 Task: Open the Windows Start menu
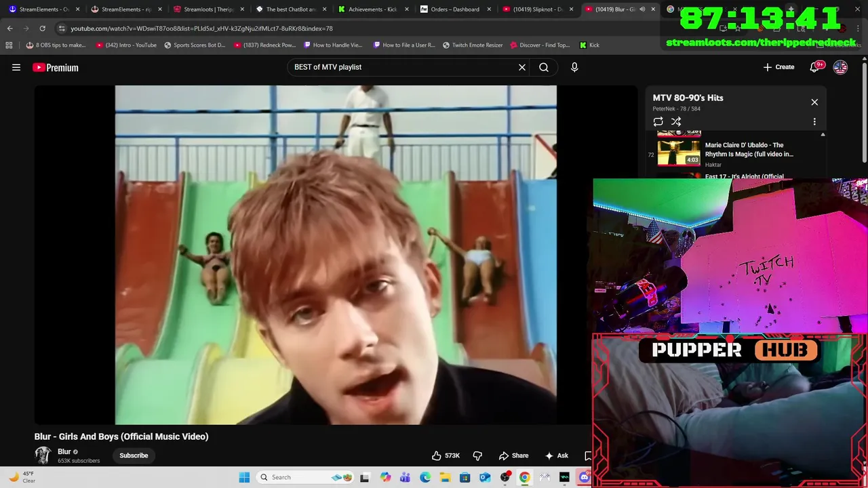[244, 477]
